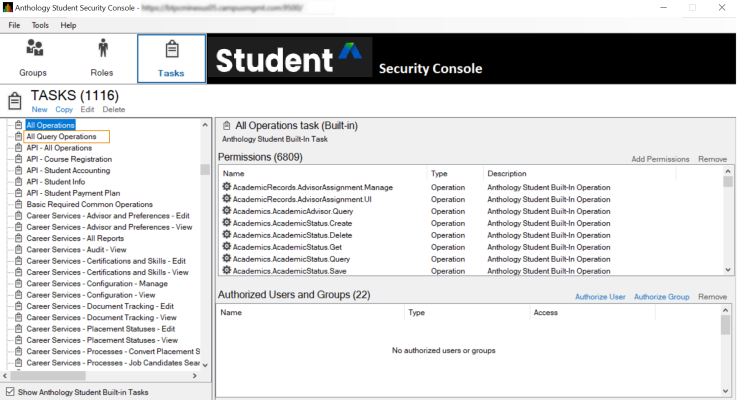This screenshot has height=400, width=739.
Task: Click Add Permissions button
Action: tap(660, 159)
